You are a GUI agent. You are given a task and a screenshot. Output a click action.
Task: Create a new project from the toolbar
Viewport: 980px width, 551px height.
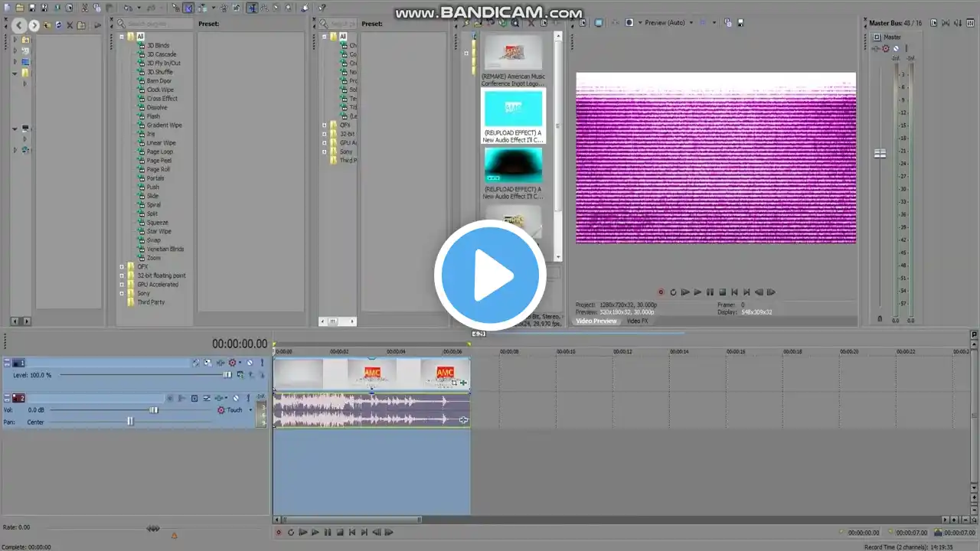pos(5,8)
